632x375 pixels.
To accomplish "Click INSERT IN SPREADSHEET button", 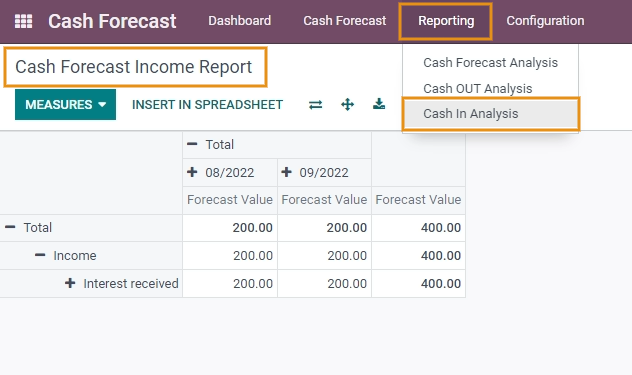I will (x=207, y=105).
